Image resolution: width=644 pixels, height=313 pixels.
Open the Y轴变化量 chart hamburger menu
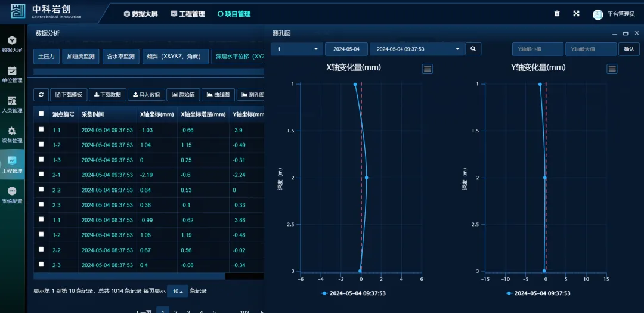tap(612, 69)
